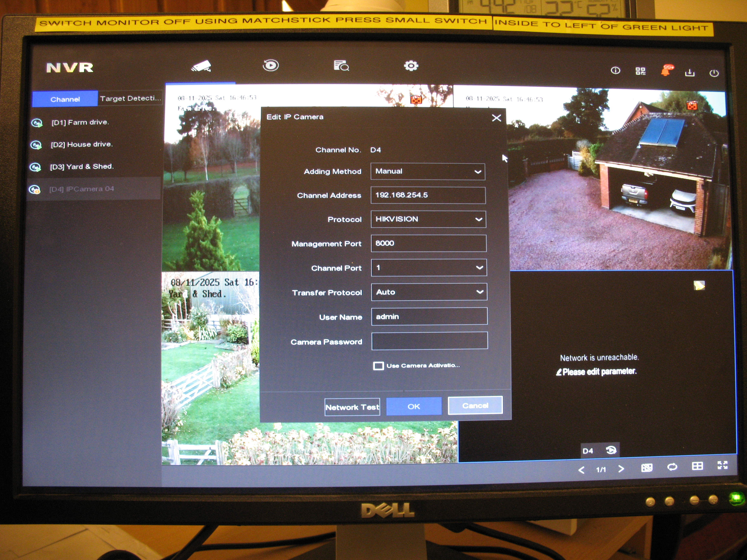
Task: Open the live view camera icon
Action: [202, 66]
